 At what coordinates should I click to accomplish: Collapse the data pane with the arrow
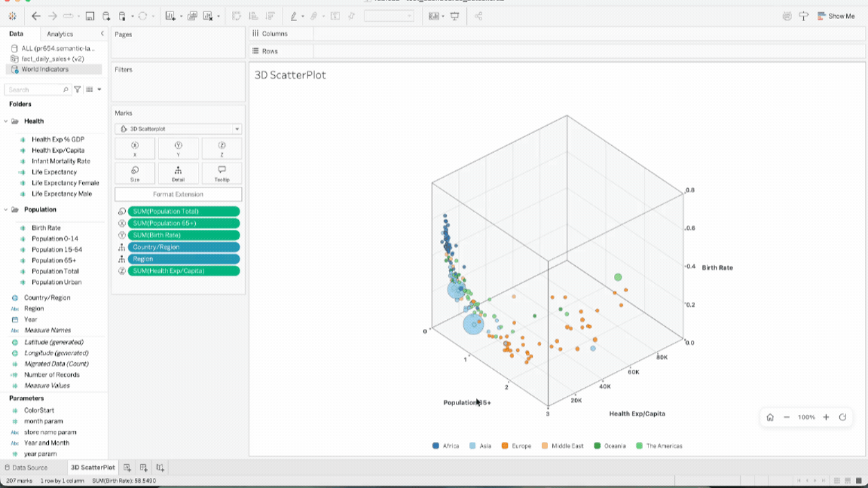coord(102,34)
